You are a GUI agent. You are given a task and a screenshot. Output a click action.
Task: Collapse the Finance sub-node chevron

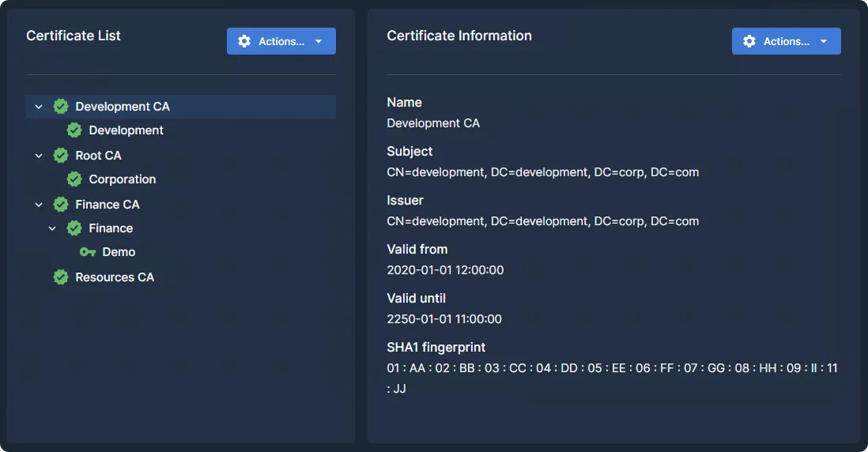(52, 228)
